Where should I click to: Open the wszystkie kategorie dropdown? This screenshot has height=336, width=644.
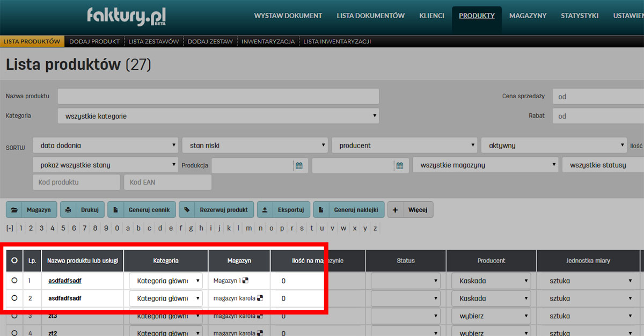pos(217,115)
